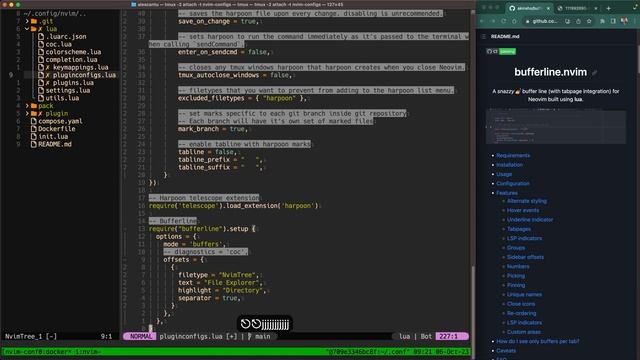The image size is (640, 360).
Task: Click file icon beside plugins.lua
Action: (41, 83)
